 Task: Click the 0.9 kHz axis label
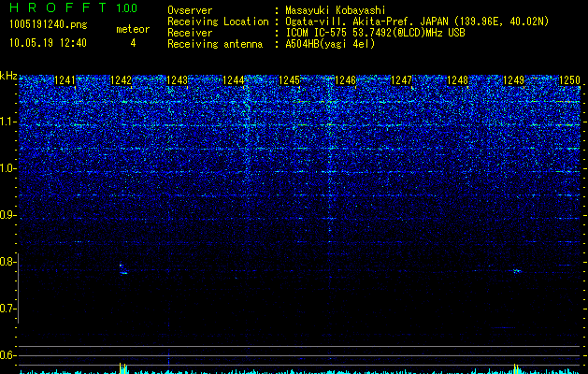8,215
